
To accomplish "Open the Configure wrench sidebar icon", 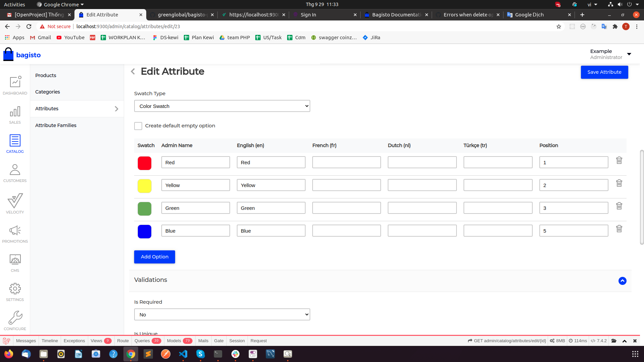I will click(x=15, y=321).
